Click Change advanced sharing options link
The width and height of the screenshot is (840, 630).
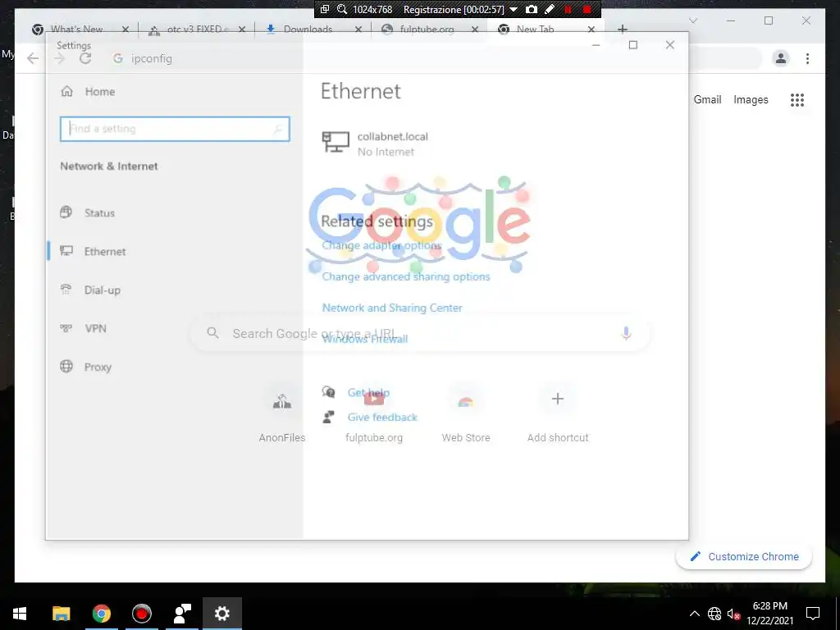[405, 276]
